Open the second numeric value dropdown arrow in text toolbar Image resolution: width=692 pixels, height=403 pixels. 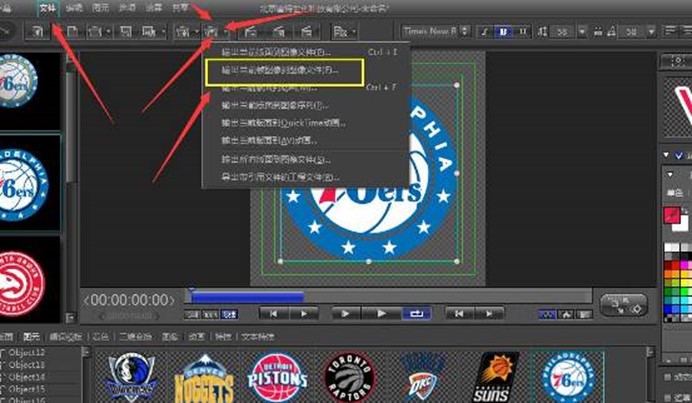tap(651, 31)
